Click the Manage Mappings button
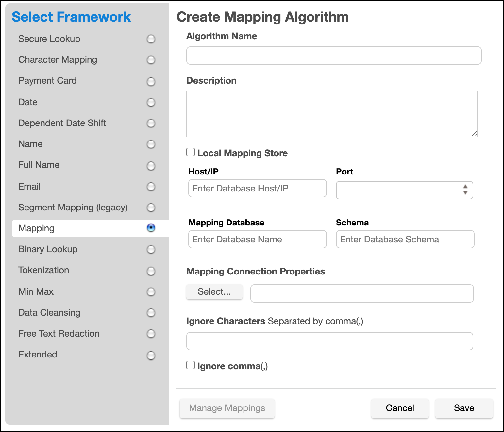 point(227,408)
